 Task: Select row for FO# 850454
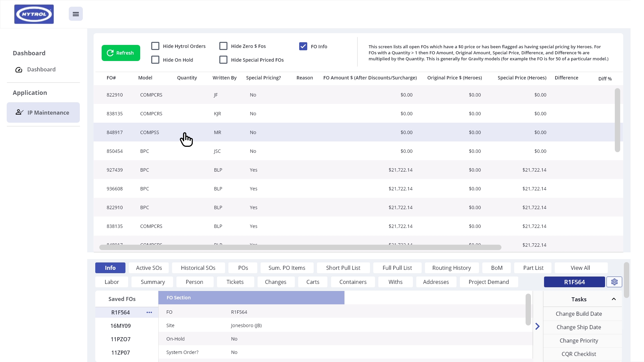click(115, 151)
